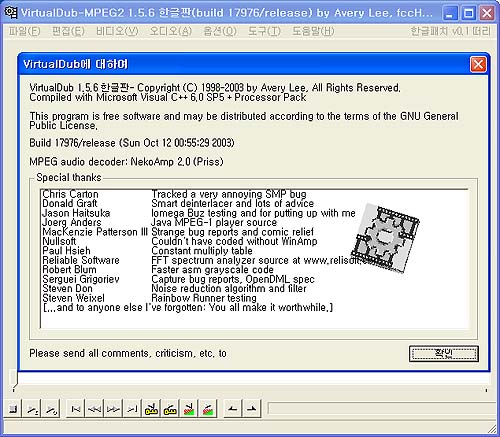Click the spinning film gear logo
The image size is (500, 437).
pos(385,238)
